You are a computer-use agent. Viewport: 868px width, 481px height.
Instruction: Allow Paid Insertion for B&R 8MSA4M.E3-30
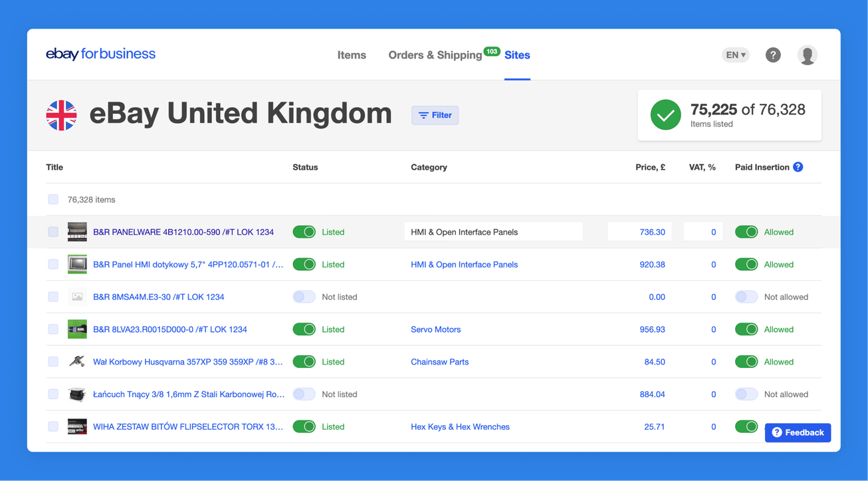pyautogui.click(x=746, y=297)
